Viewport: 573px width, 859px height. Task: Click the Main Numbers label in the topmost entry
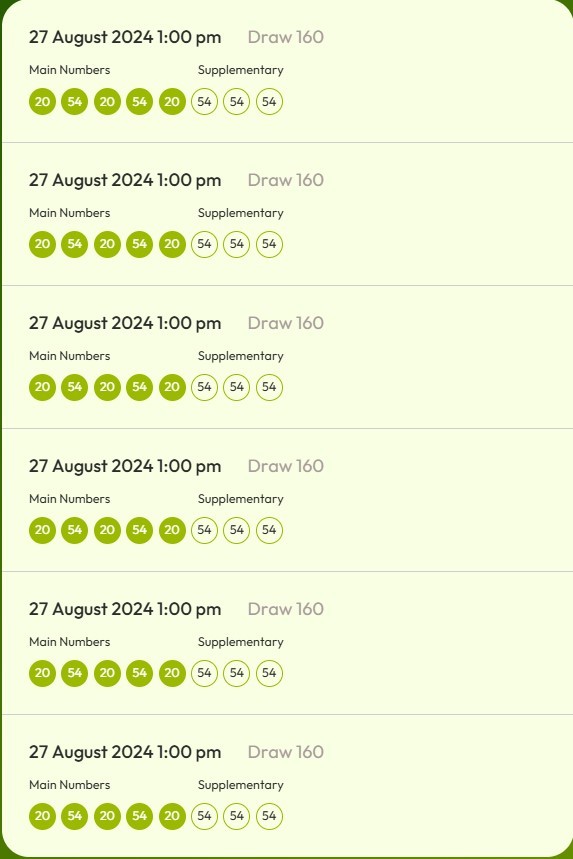pyautogui.click(x=70, y=70)
